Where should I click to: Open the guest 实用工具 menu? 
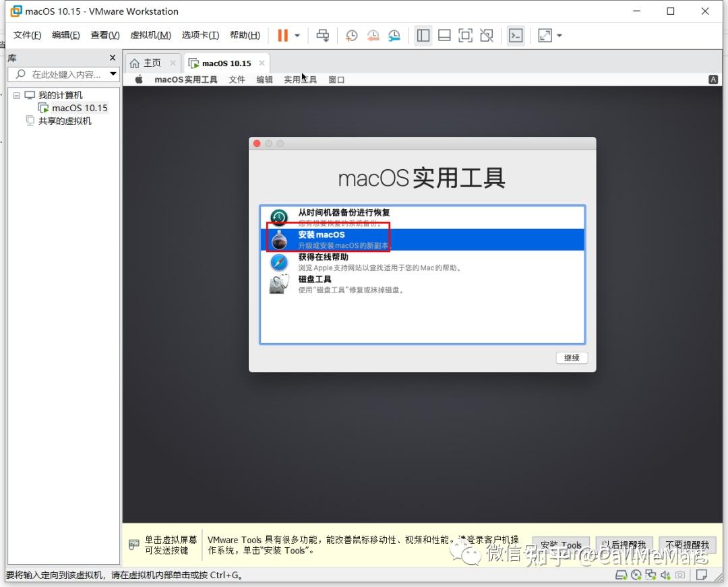point(301,80)
